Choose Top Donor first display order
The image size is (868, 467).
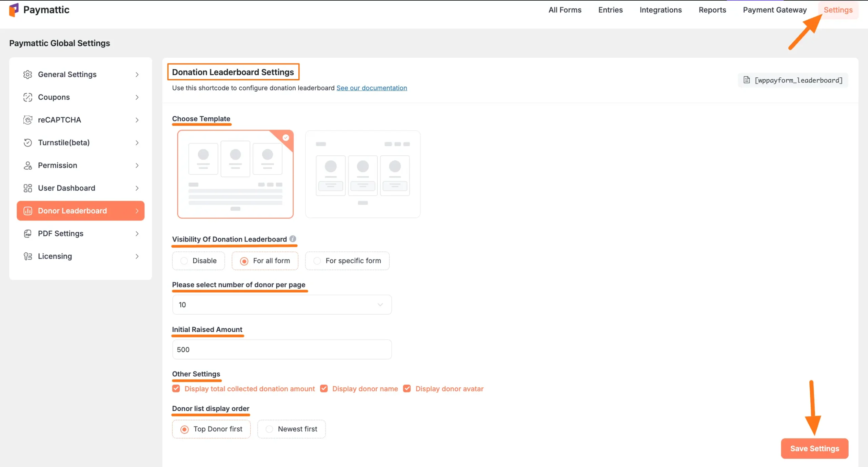coord(211,429)
